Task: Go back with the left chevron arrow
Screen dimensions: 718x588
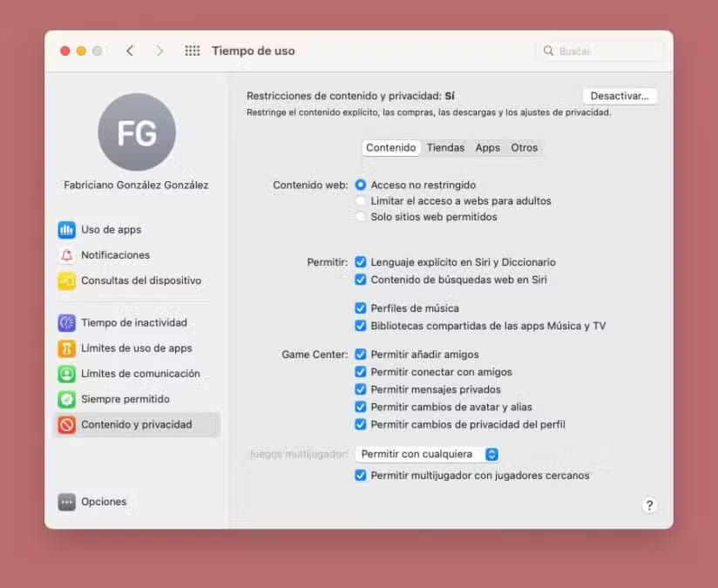Action: tap(130, 51)
